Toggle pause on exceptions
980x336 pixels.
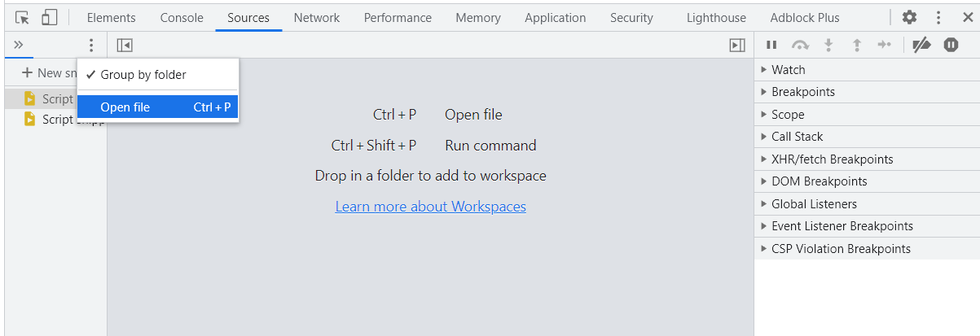tap(951, 46)
